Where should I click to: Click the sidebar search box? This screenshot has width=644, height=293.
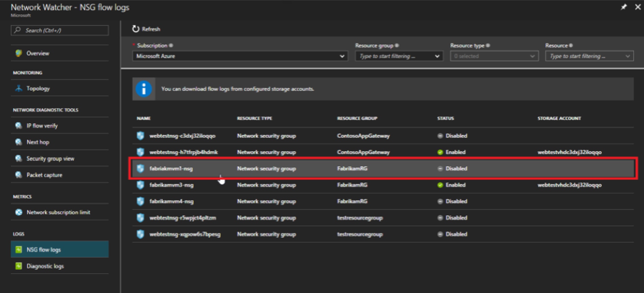(x=60, y=30)
